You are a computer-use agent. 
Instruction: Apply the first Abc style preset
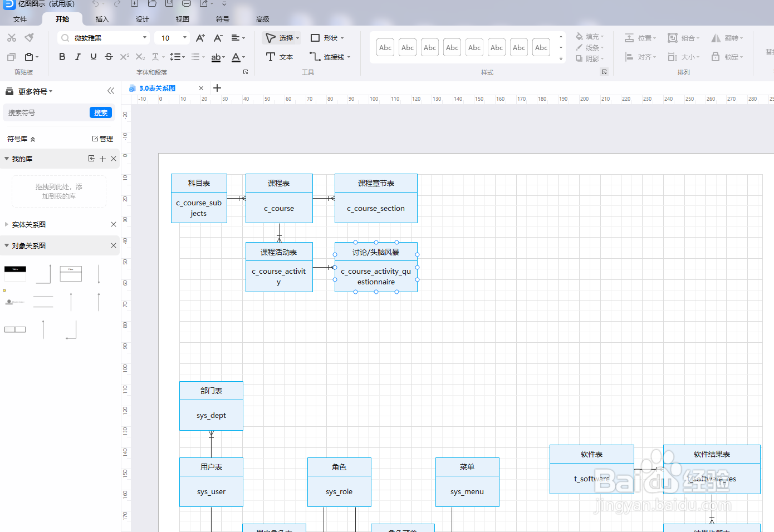point(385,47)
